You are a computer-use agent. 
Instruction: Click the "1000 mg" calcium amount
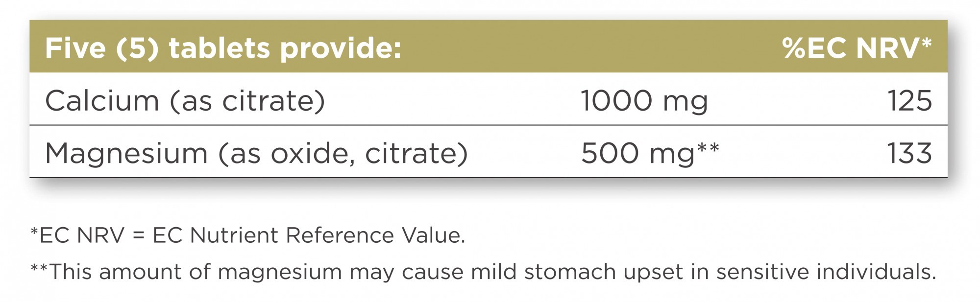pyautogui.click(x=644, y=101)
